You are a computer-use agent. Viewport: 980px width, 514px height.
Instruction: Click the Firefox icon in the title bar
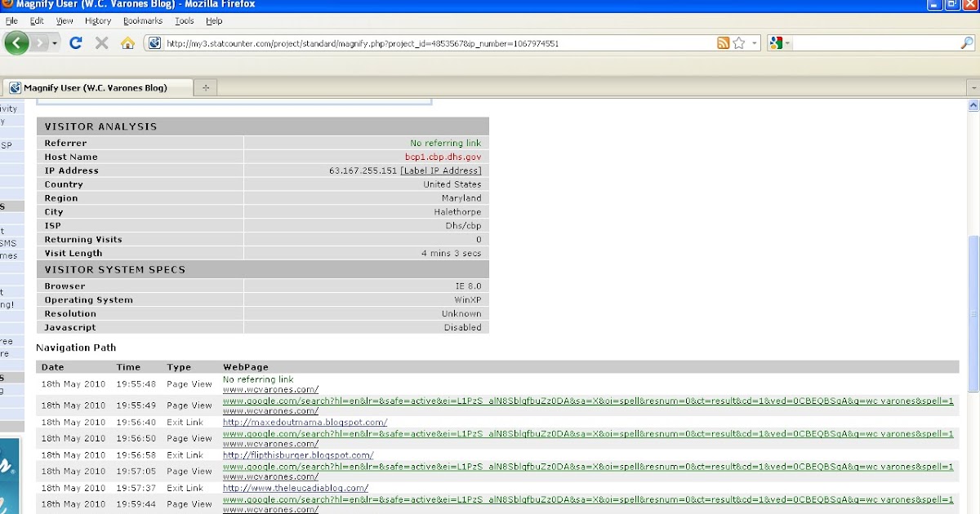7,4
